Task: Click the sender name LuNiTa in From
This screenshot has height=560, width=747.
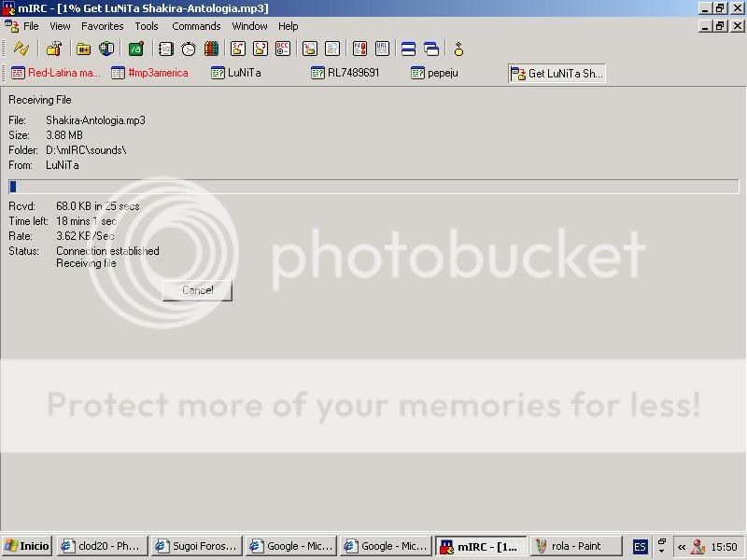Action: coord(63,165)
